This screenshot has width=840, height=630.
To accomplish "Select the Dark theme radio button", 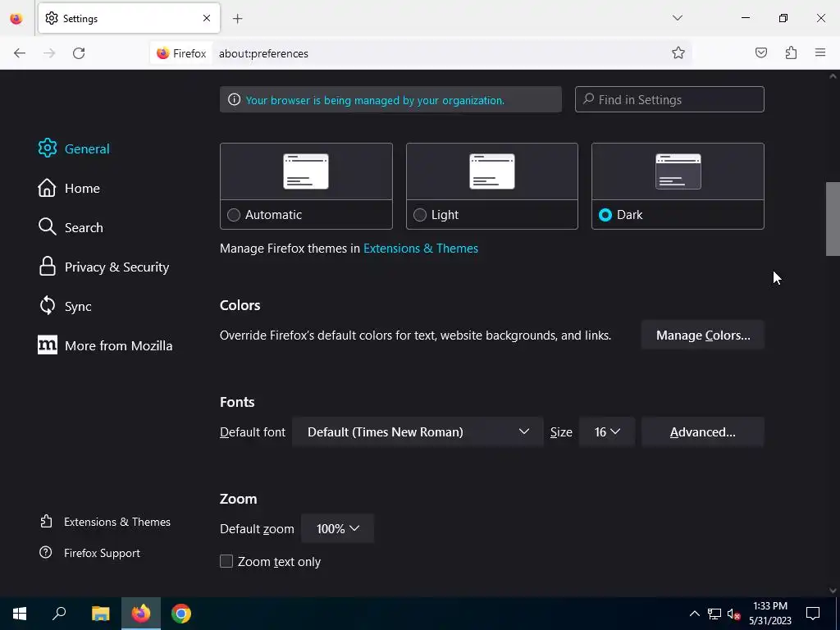I will click(x=605, y=215).
